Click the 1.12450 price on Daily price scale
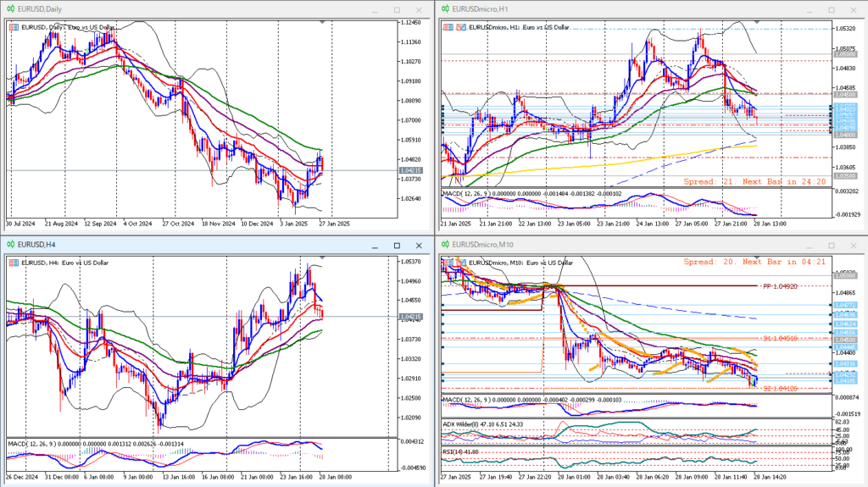868x487 pixels. click(411, 23)
